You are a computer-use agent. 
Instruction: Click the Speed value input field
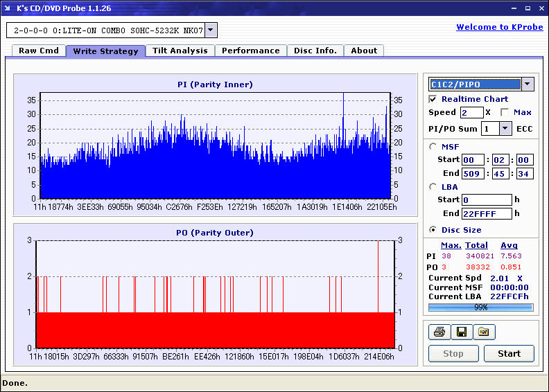471,112
